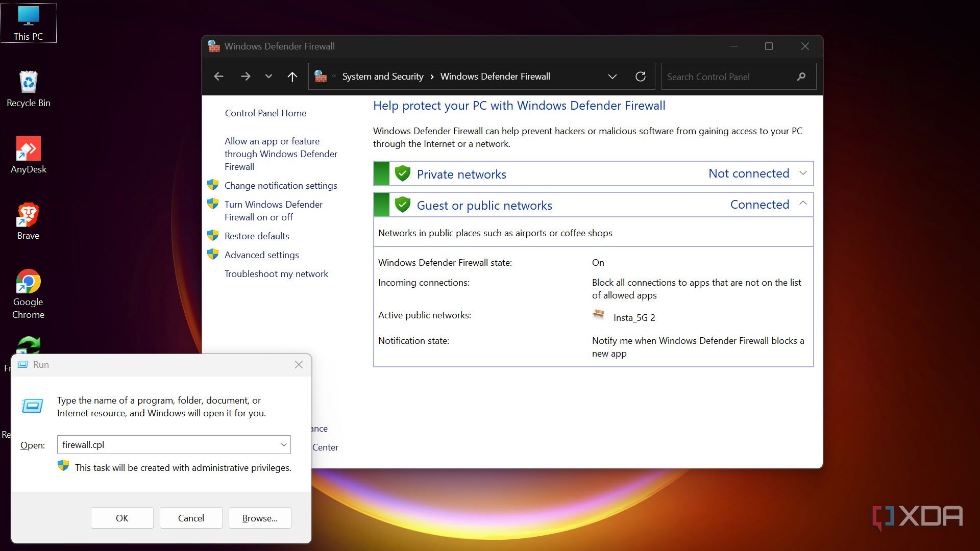This screenshot has width=980, height=551.
Task: Click the Guest or public networks heading
Action: [x=484, y=206]
